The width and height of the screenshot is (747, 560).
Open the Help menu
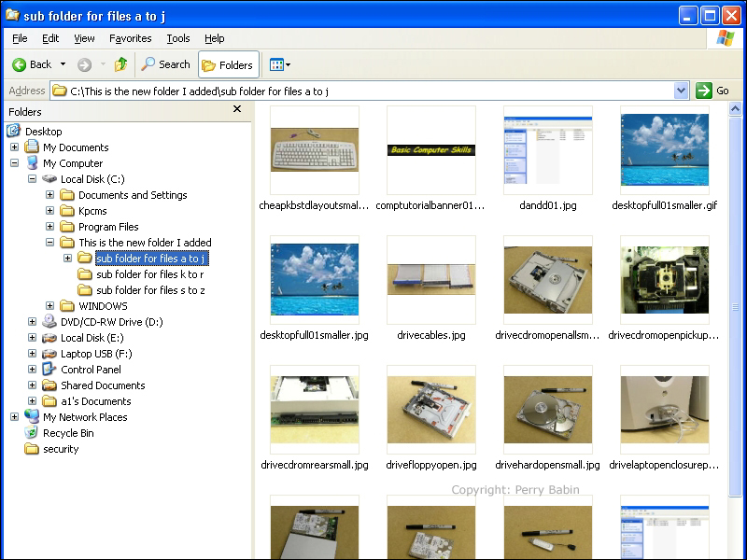pos(215,38)
